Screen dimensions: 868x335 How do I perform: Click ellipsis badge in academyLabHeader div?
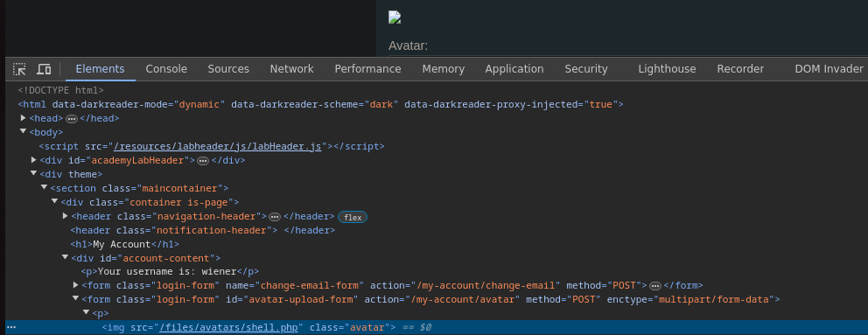coord(203,161)
